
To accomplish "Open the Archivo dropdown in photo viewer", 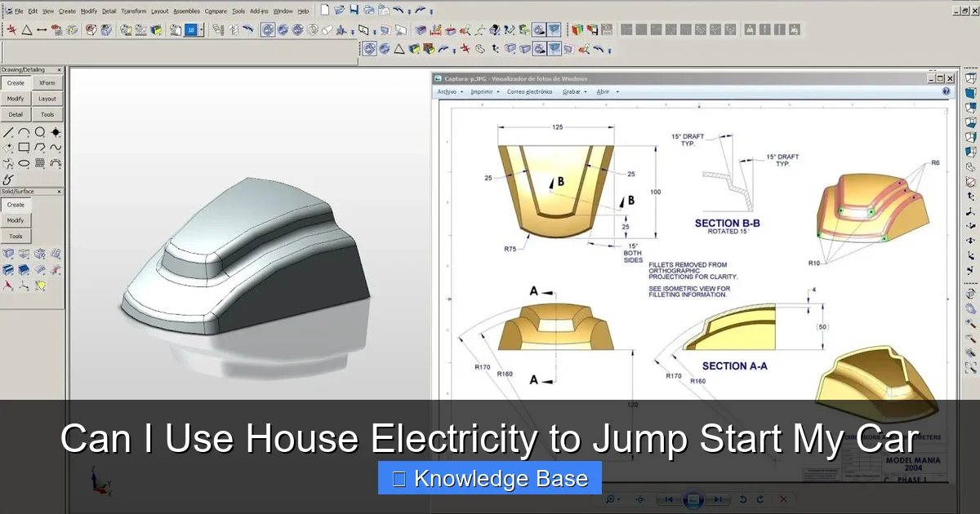I will 450,91.
